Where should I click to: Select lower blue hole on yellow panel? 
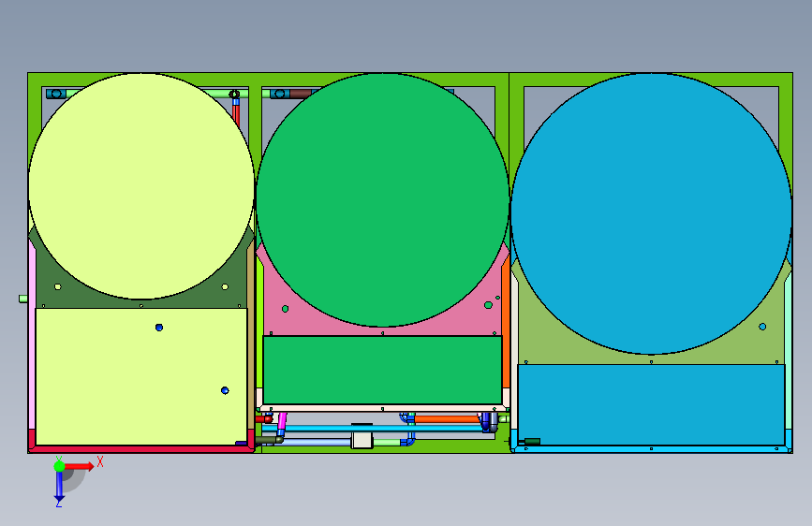tap(225, 390)
